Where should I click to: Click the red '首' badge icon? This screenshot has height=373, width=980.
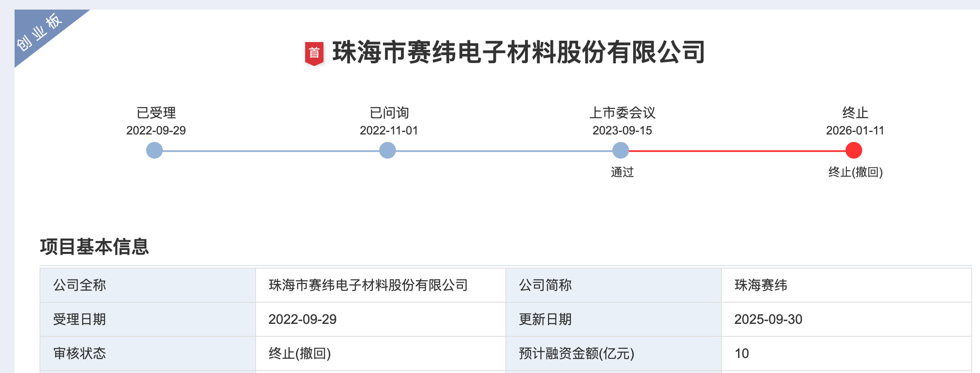(314, 53)
